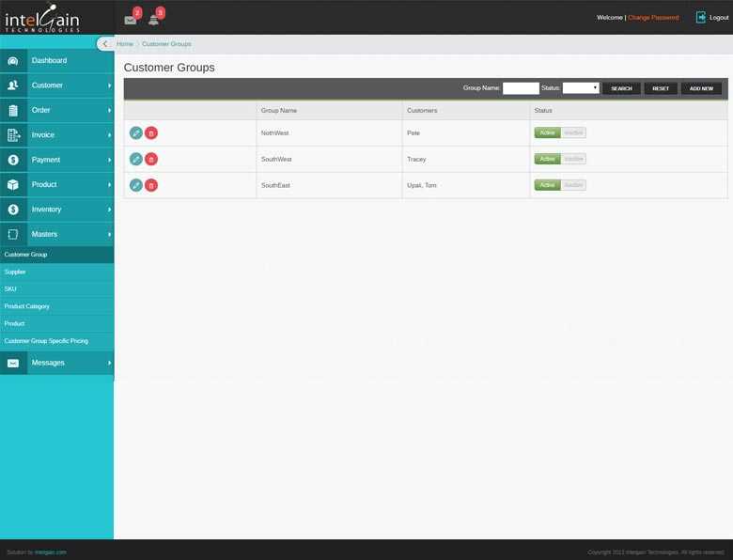Click the Messages envelope icon in sidebar
The width and height of the screenshot is (733, 560).
click(x=13, y=364)
